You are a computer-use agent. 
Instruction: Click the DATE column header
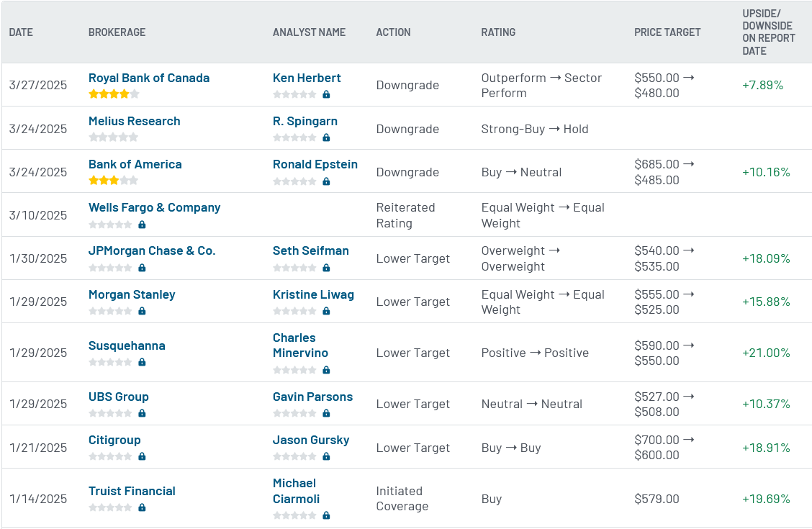(x=21, y=32)
